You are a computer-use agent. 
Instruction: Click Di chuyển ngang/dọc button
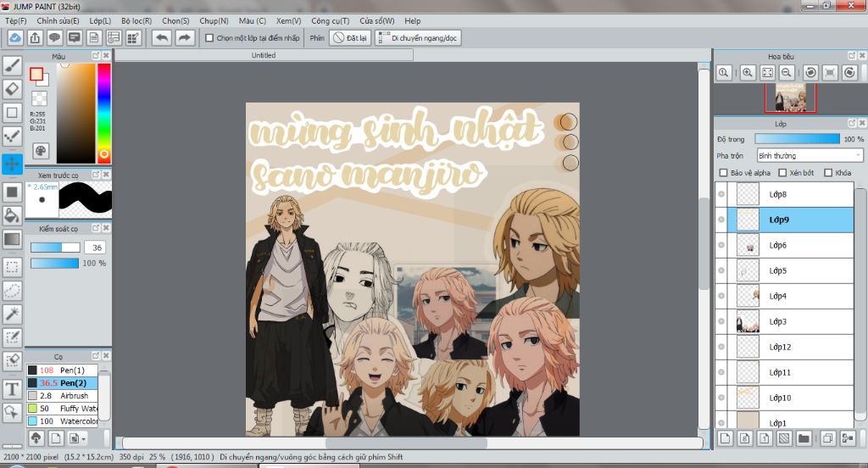[418, 37]
